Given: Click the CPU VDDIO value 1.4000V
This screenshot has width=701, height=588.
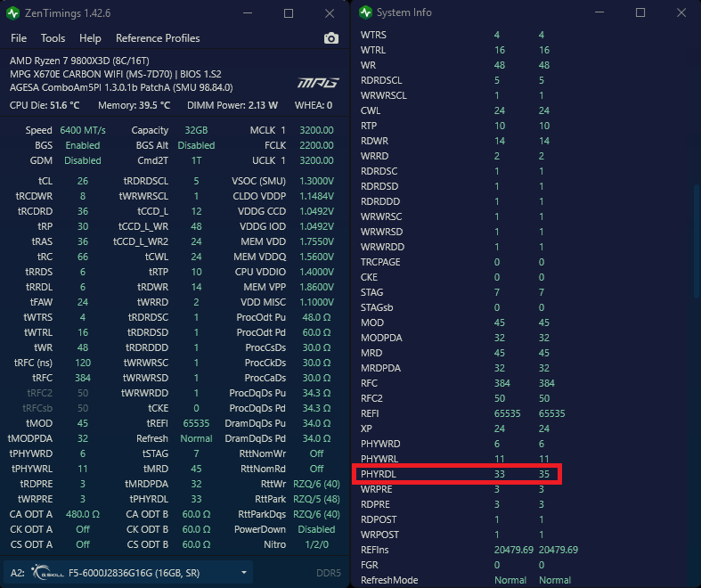Looking at the screenshot, I should click(x=316, y=272).
